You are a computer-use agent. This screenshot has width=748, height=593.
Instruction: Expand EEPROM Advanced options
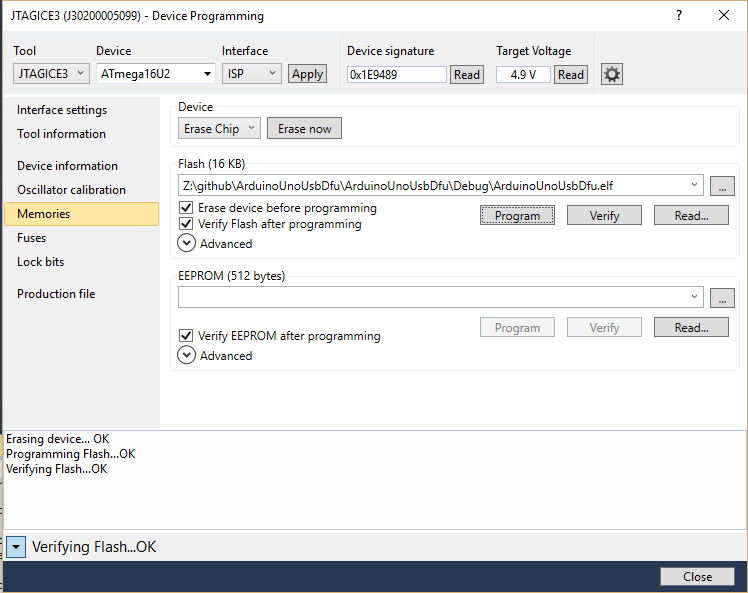[187, 355]
